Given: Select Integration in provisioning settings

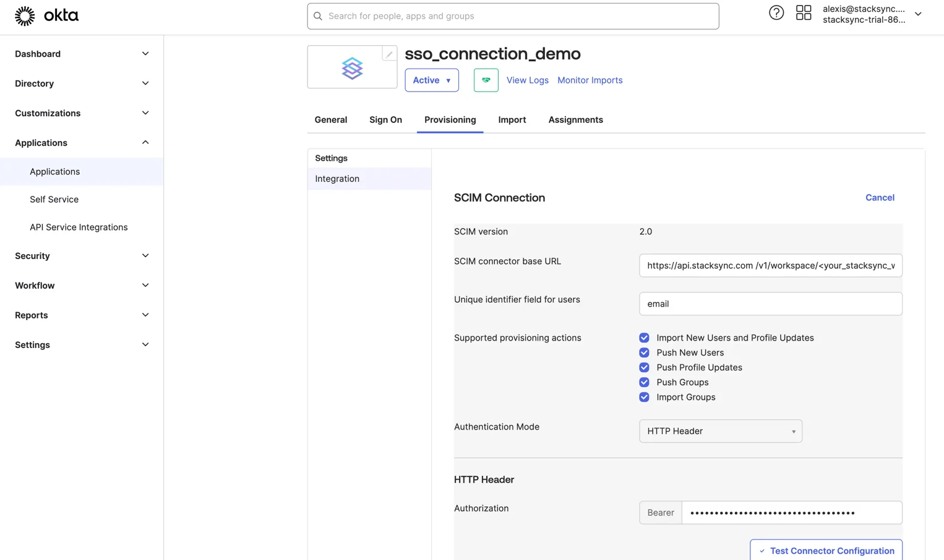Looking at the screenshot, I should point(369,179).
